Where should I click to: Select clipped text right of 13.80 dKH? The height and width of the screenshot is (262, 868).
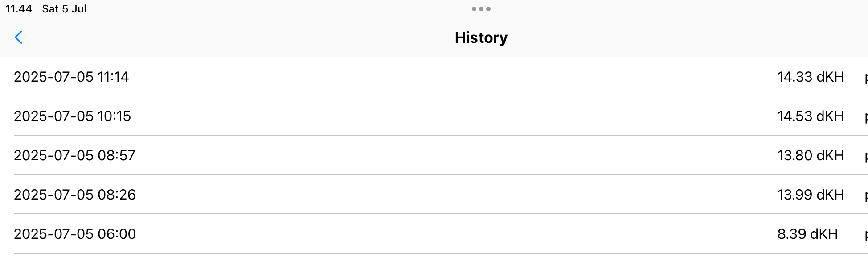865,157
